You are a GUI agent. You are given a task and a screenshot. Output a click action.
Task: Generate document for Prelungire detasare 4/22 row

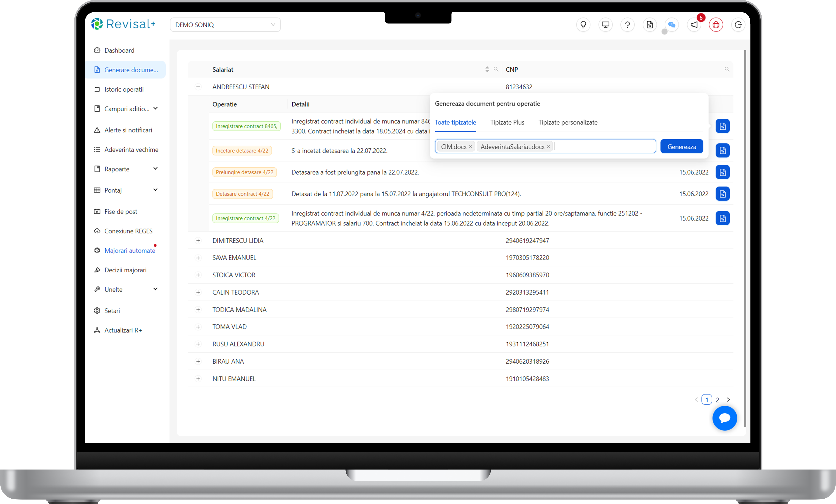point(723,172)
